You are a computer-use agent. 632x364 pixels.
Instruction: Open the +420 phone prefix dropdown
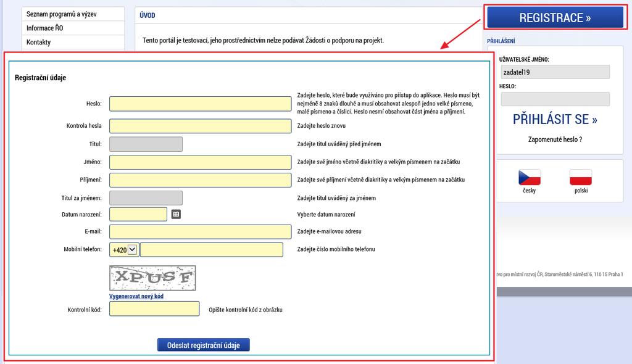pyautogui.click(x=124, y=250)
